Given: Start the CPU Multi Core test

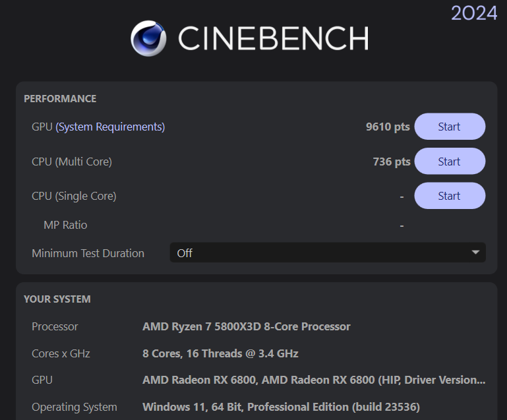Looking at the screenshot, I should (449, 162).
